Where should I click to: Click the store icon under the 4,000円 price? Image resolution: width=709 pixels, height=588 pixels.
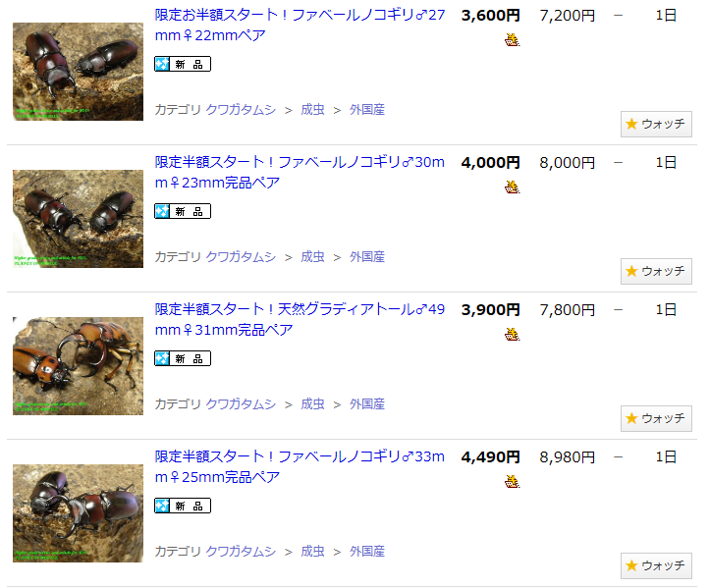coord(512,187)
